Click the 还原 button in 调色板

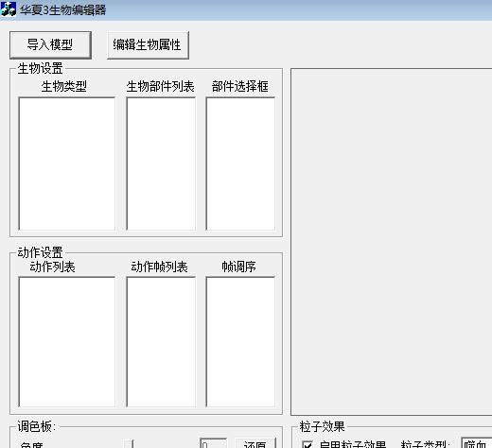point(255,443)
